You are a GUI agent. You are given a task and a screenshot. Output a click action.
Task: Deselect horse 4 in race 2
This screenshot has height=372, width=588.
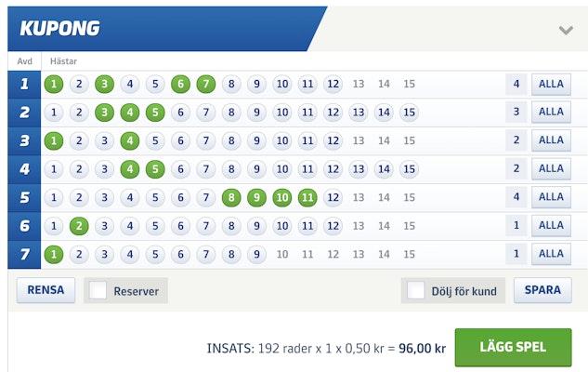click(x=130, y=113)
